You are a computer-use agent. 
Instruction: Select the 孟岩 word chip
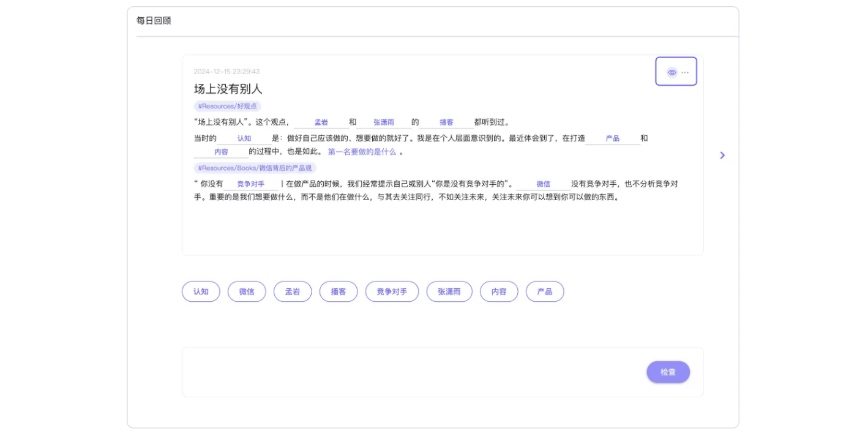[x=293, y=291]
